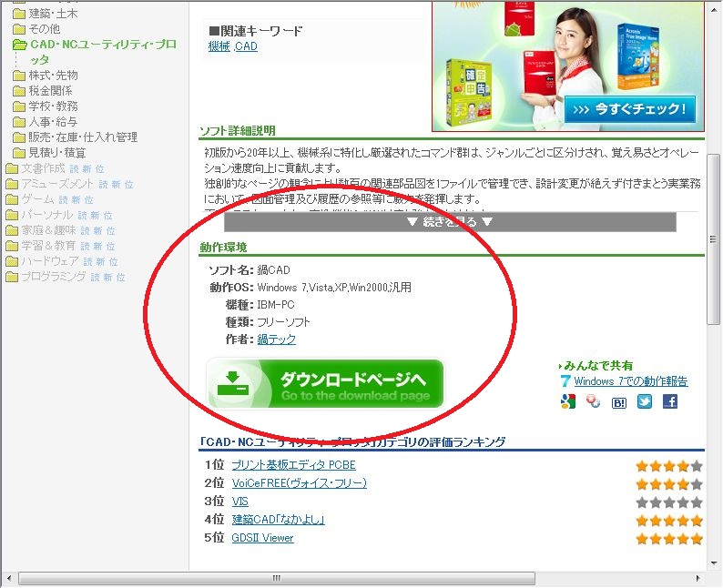Screen dimensions: 723x588
Task: Click folder icon beside 建築・土木
Action: click(19, 15)
